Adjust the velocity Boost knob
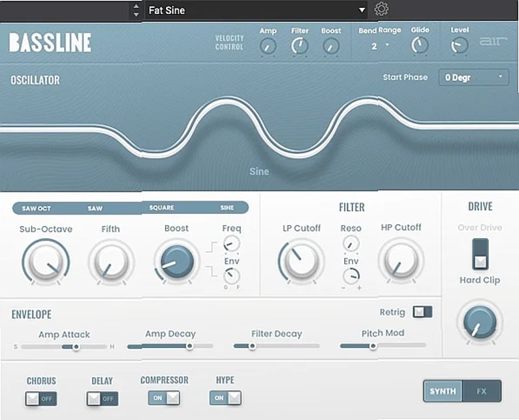The image size is (519, 420). (x=331, y=46)
